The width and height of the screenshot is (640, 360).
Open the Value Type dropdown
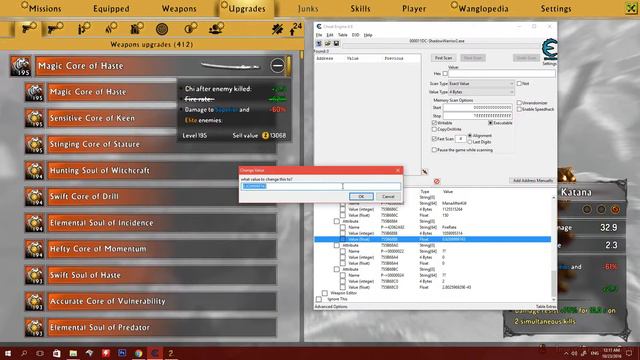482,92
